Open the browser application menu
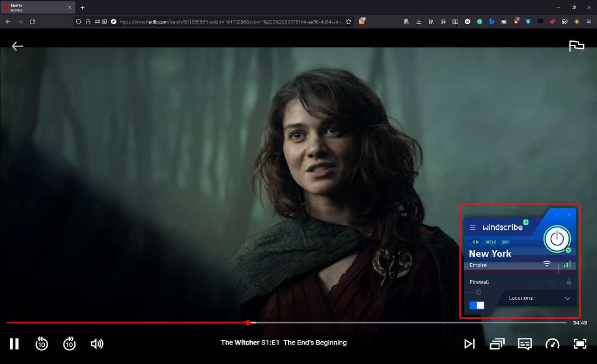 [x=589, y=21]
